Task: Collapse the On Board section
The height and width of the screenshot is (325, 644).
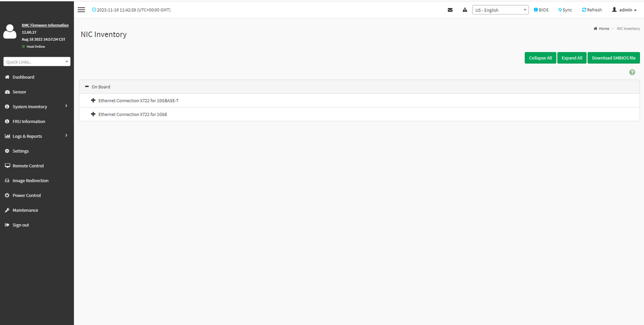Action: (x=87, y=87)
